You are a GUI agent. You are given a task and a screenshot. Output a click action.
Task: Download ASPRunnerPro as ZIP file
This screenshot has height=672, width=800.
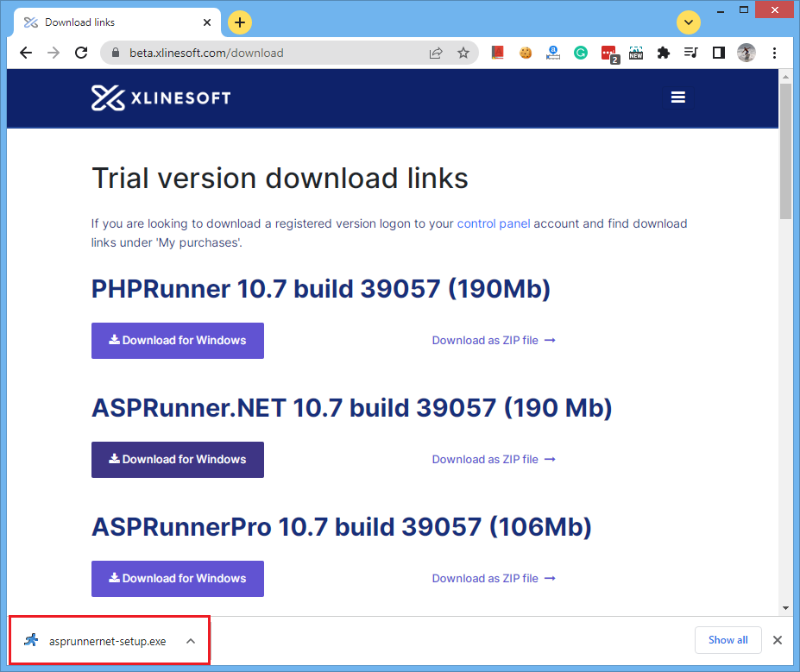[x=494, y=579]
